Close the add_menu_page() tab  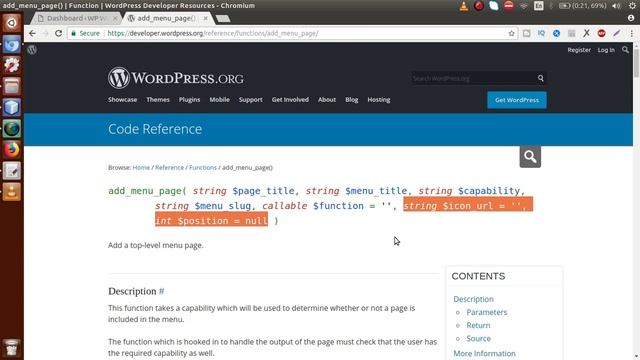205,18
